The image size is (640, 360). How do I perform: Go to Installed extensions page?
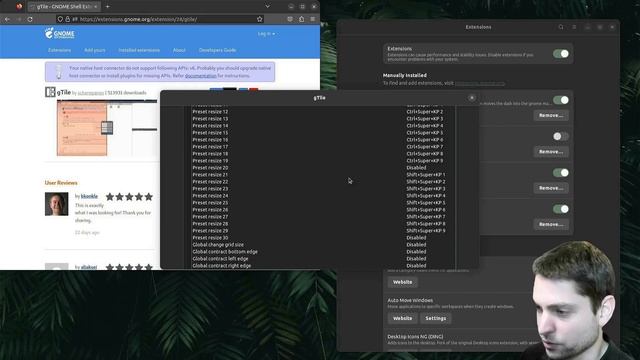click(139, 50)
